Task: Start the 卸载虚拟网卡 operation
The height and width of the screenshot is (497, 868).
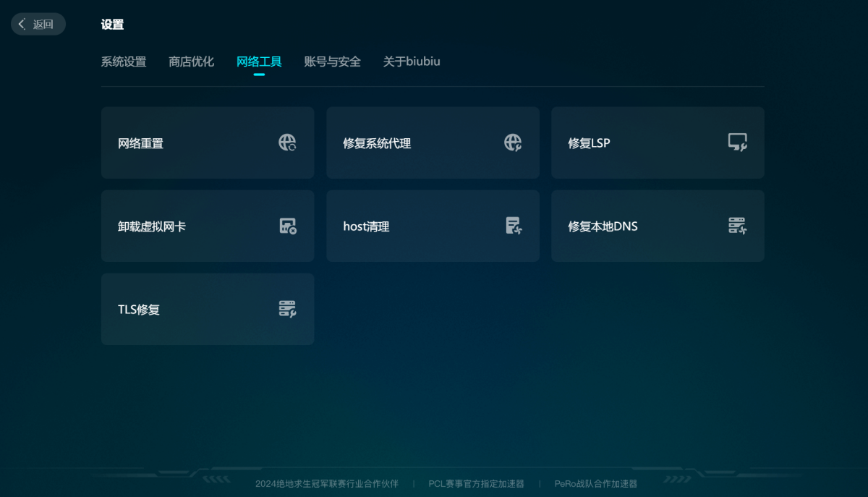Action: pos(208,226)
